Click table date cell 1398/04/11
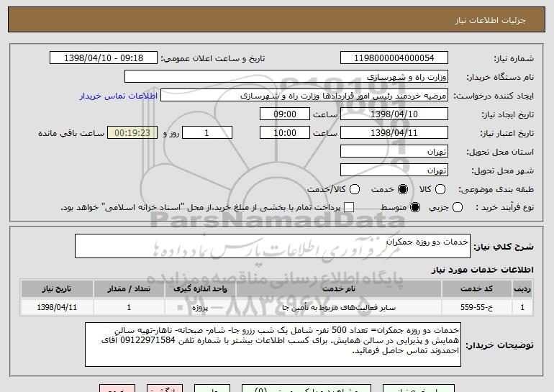The image size is (554, 392). (57, 307)
